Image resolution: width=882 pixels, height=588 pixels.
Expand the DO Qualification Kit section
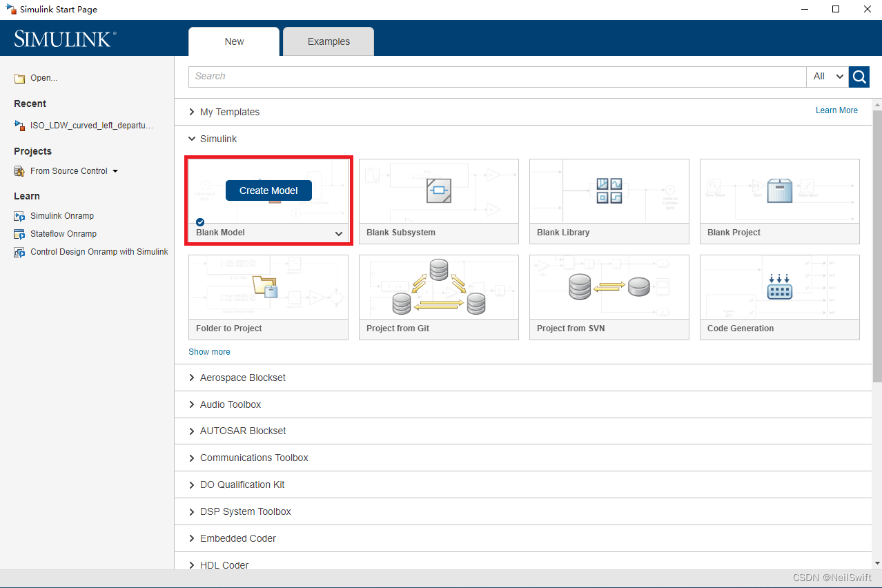click(x=192, y=484)
